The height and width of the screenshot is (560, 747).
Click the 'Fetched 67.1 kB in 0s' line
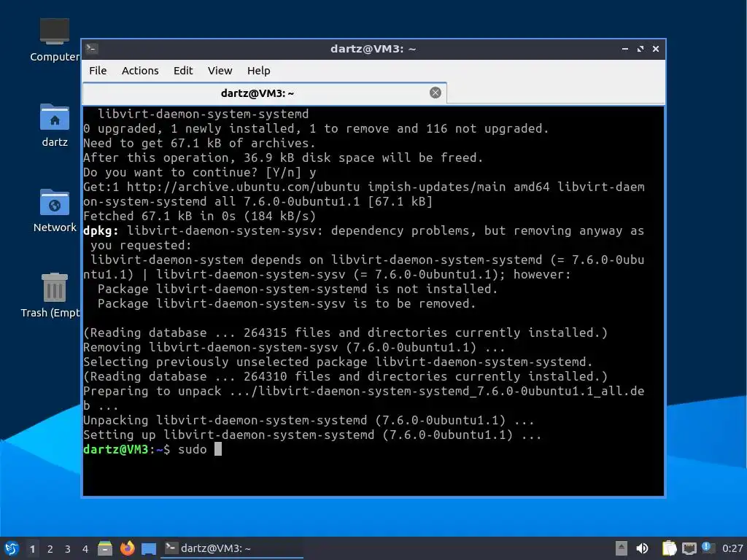point(200,216)
